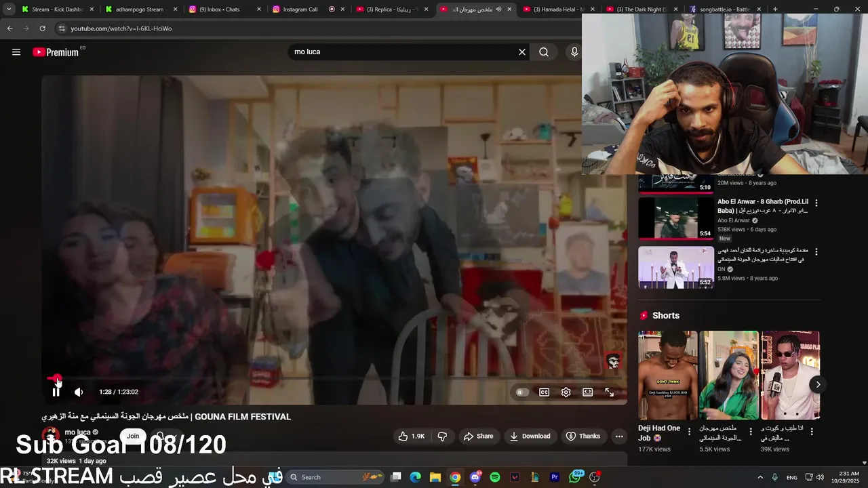Open taskbar clock showing 2:31 AM
Viewport: 868px width, 488px height.
pyautogui.click(x=848, y=477)
